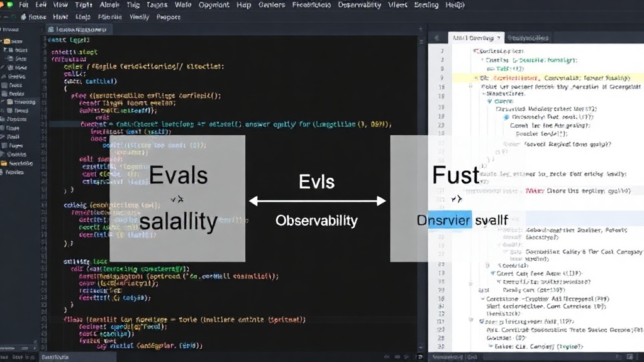This screenshot has height=362, width=644.
Task: Click the status text at the bottom left of the right panel
Action: click(454, 357)
